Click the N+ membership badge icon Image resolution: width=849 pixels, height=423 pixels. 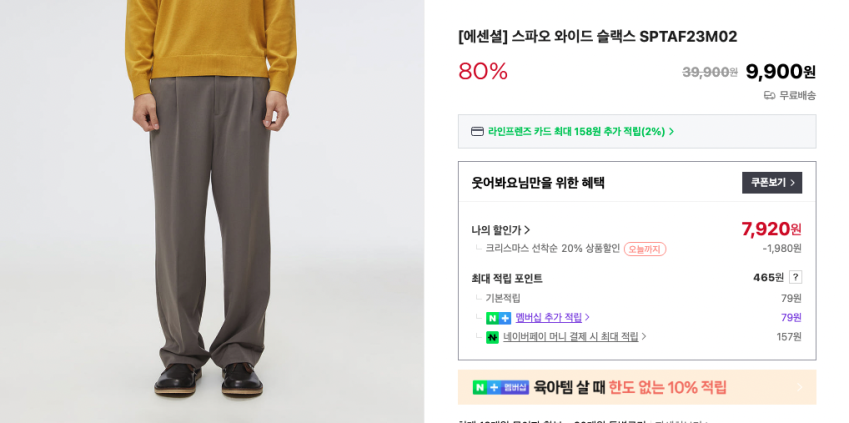pos(498,318)
